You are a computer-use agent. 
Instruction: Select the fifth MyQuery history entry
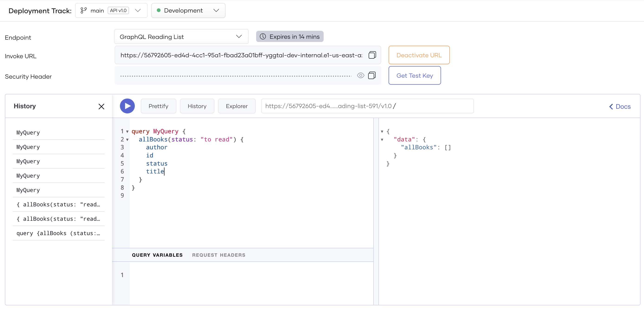pyautogui.click(x=58, y=190)
